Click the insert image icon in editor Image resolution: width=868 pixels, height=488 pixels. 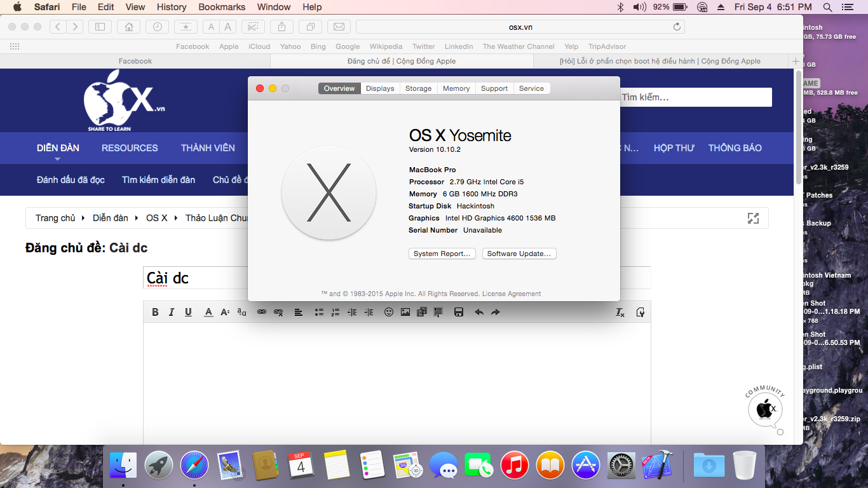click(x=405, y=312)
